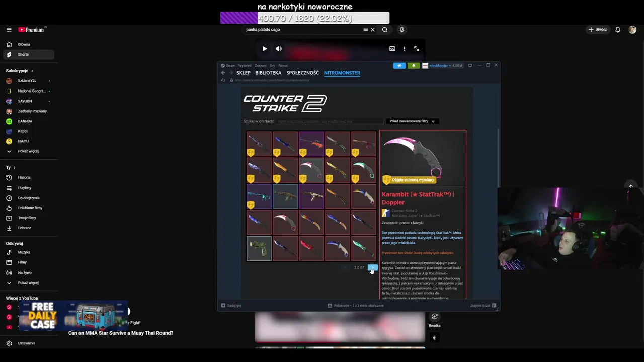
Task: Expand Subskrypcje section chevron
Action: [32, 71]
